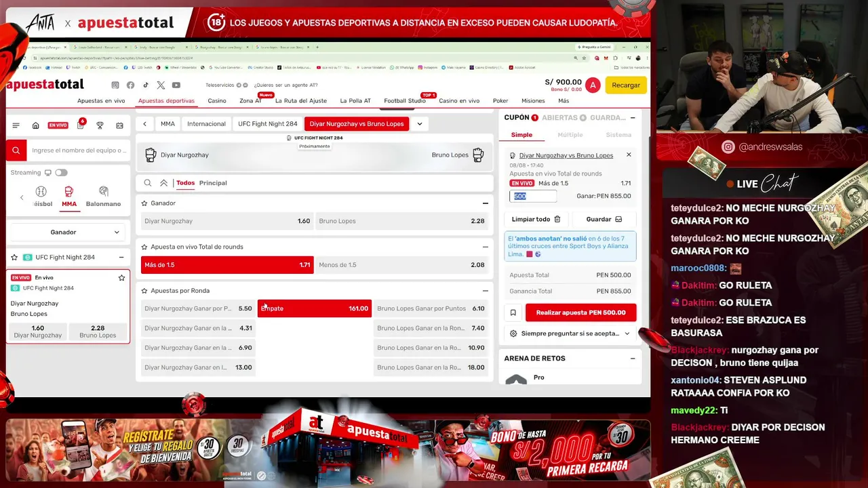
Task: Expand the breadcrumb fights dropdown chevron
Action: point(420,124)
